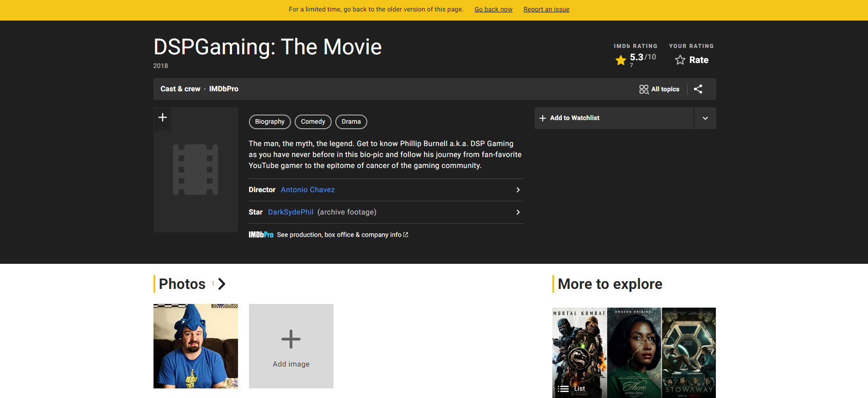
Task: Click See production, box office & company info
Action: (x=339, y=235)
